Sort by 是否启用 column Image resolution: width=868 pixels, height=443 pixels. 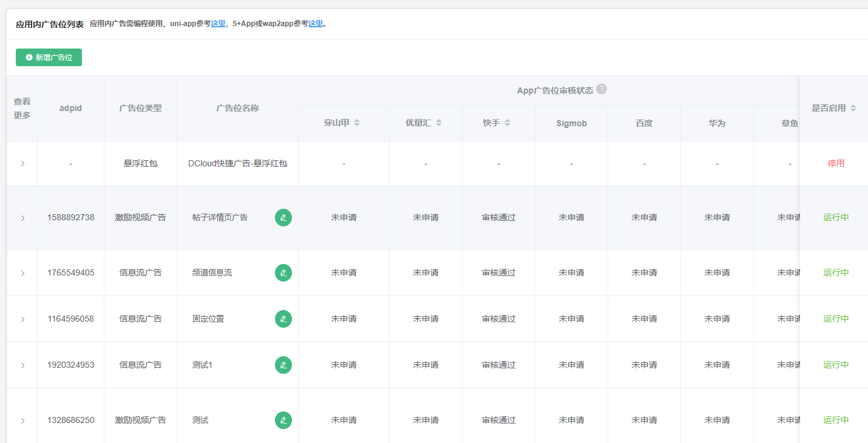[x=853, y=108]
